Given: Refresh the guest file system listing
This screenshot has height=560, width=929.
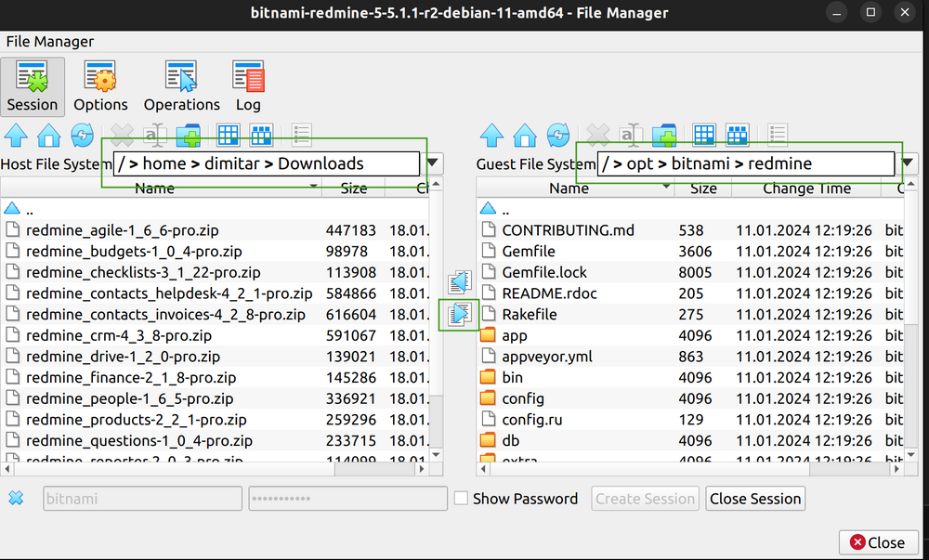Looking at the screenshot, I should coord(557,136).
